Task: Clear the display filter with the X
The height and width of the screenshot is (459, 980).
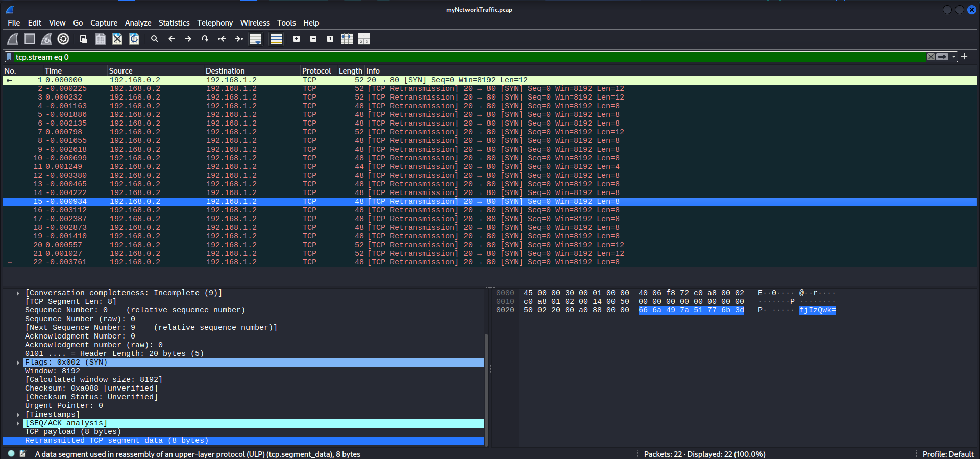Action: tap(931, 57)
